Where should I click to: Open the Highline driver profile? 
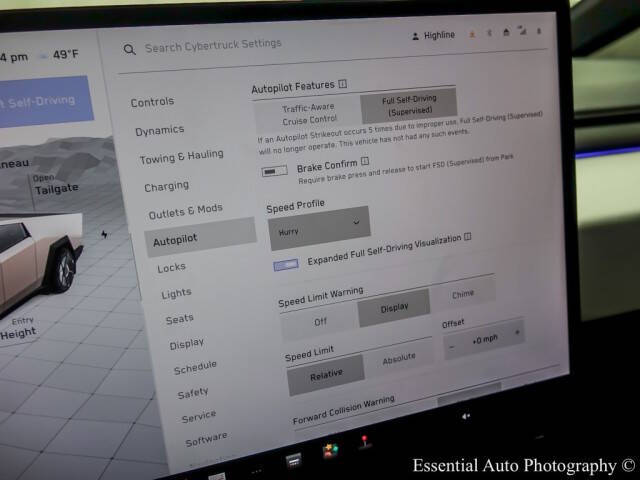point(431,36)
